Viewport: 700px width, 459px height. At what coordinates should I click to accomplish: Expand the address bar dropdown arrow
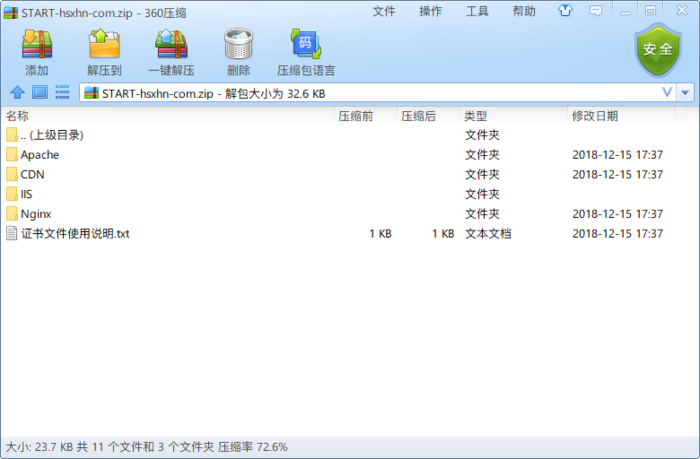(x=685, y=93)
